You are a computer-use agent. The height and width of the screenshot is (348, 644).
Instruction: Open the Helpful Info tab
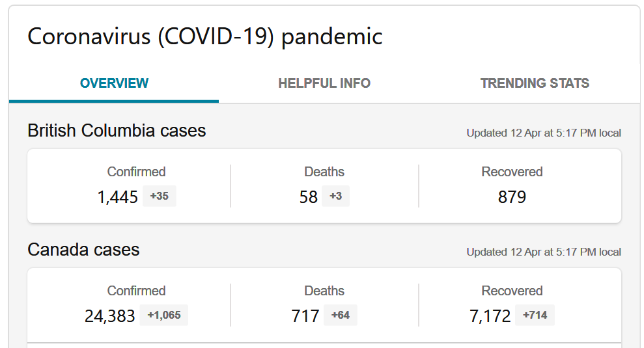(324, 83)
